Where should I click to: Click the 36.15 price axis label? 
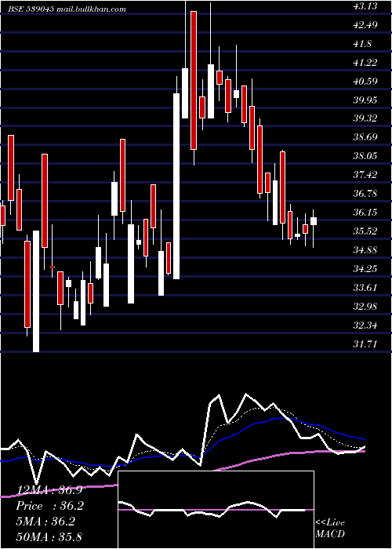pos(366,213)
